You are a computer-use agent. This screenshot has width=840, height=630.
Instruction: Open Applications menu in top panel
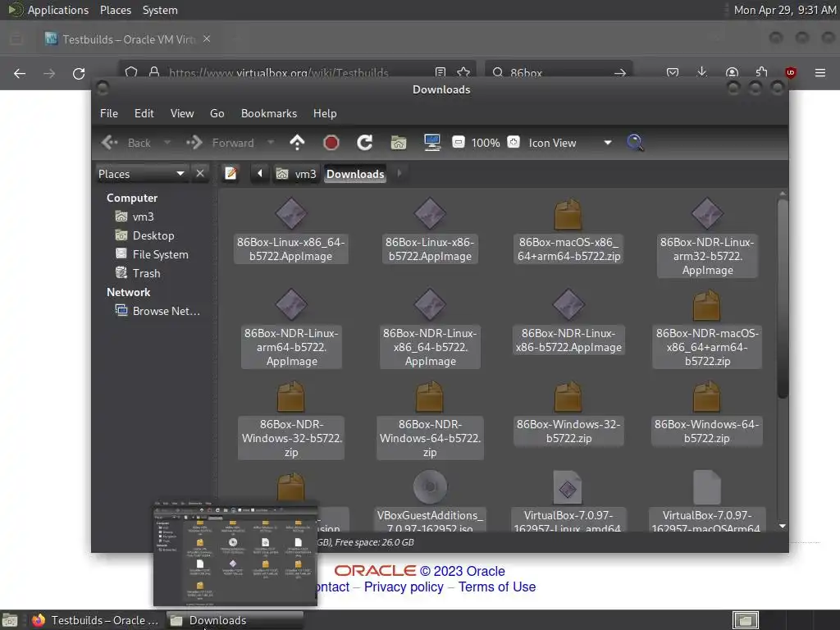point(48,10)
